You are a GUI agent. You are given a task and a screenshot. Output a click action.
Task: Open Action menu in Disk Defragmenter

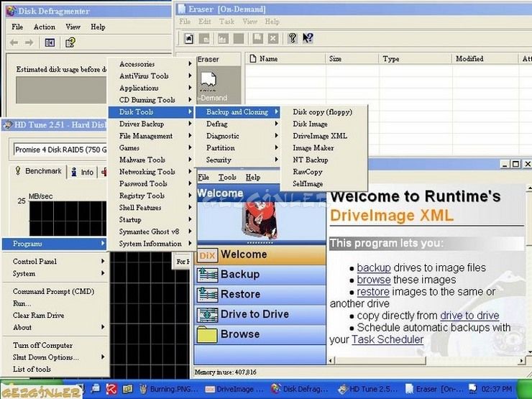click(x=44, y=27)
